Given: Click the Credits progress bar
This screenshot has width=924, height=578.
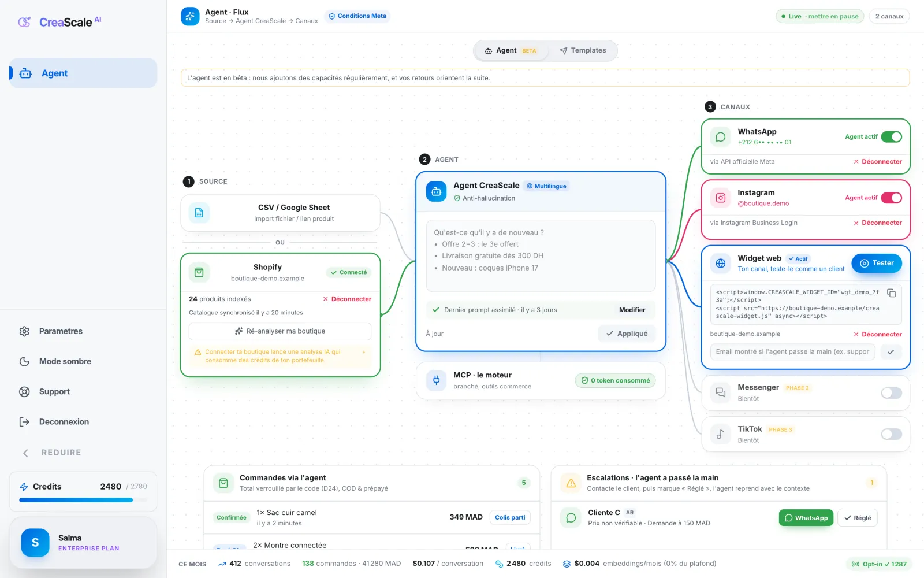Looking at the screenshot, I should (x=83, y=500).
